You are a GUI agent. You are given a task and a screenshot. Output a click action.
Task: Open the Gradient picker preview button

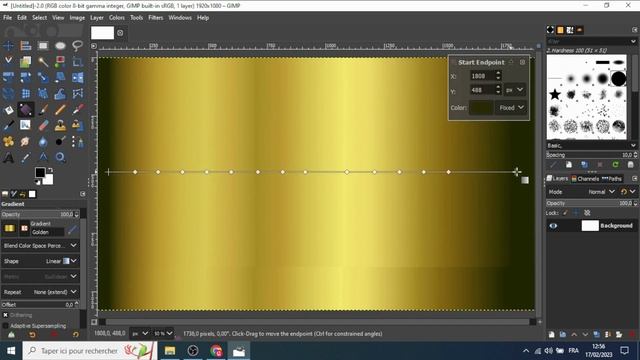coord(9,228)
